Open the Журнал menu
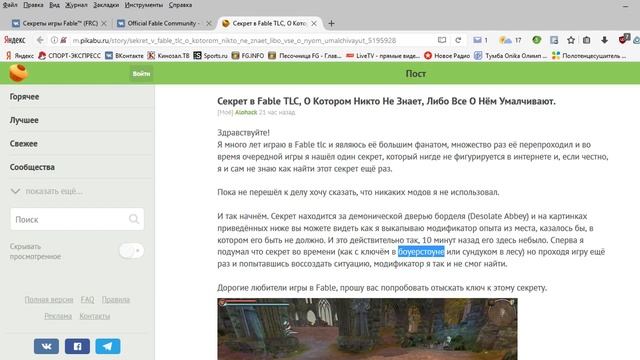The height and width of the screenshot is (360, 640). 76,5
